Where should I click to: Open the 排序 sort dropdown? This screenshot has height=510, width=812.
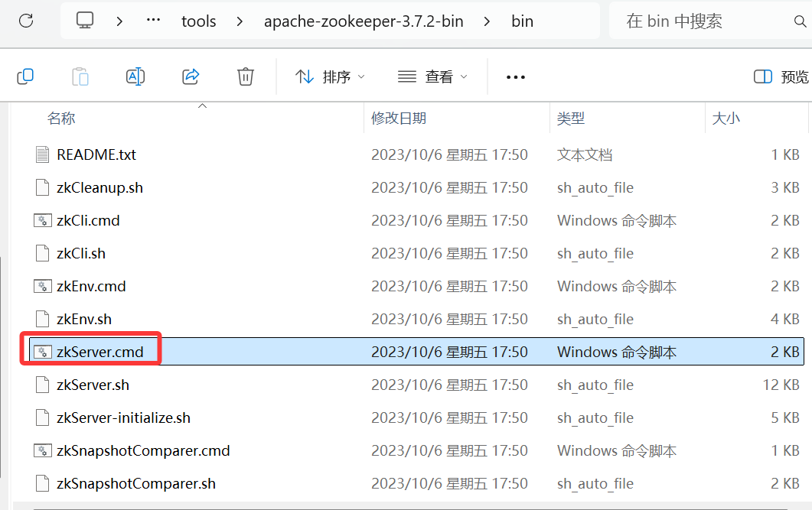(x=330, y=77)
